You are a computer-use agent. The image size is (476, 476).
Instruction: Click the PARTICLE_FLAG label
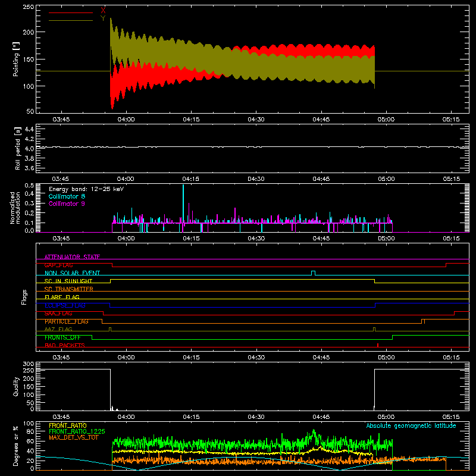click(x=67, y=321)
